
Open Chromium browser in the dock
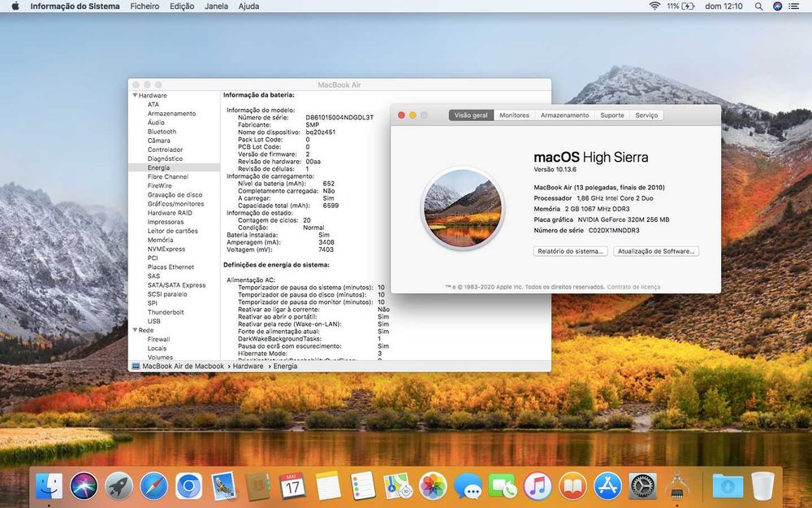pyautogui.click(x=188, y=486)
